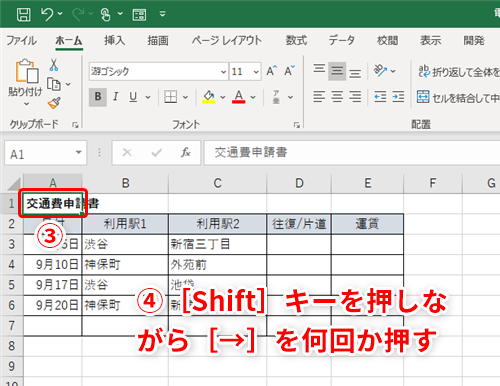
Task: Click the Cancel X icon in formula bar
Action: (x=127, y=153)
